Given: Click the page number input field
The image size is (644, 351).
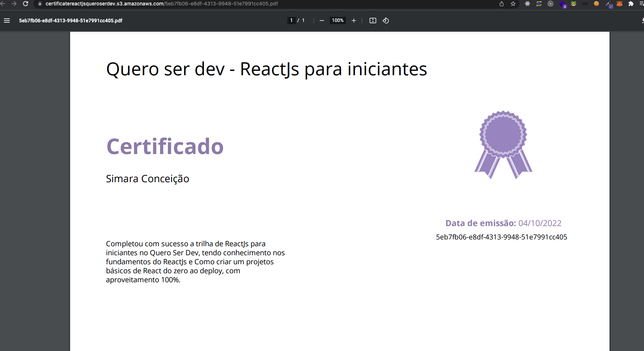Looking at the screenshot, I should (x=291, y=21).
